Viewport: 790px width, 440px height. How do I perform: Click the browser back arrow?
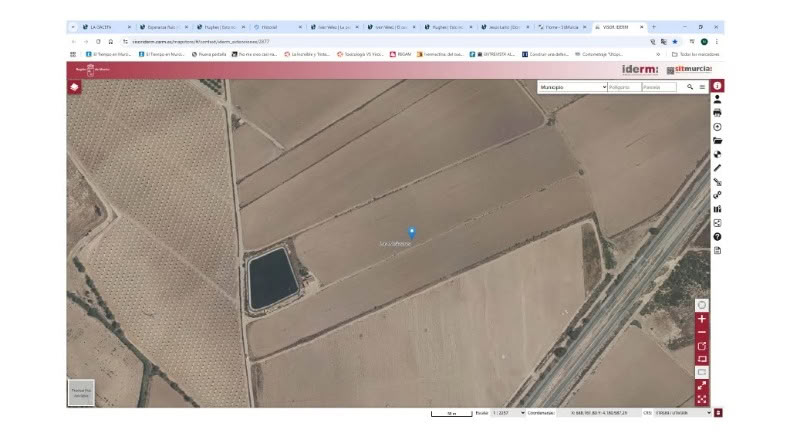tap(74, 42)
